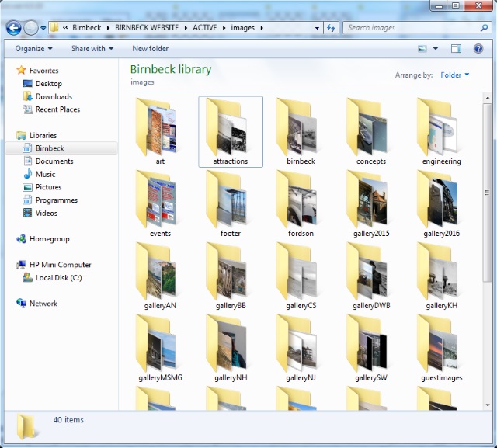Viewport: 497px width, 448px height.
Task: Select the gallery2015 folder
Action: pos(371,203)
